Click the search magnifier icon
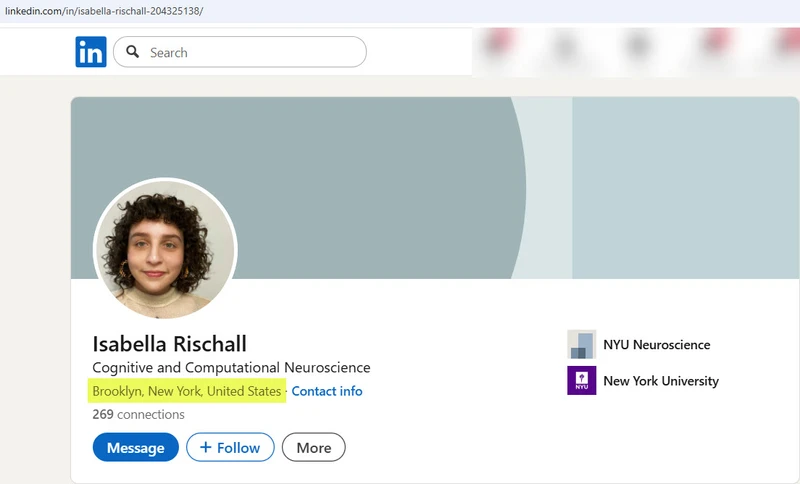 tap(133, 52)
